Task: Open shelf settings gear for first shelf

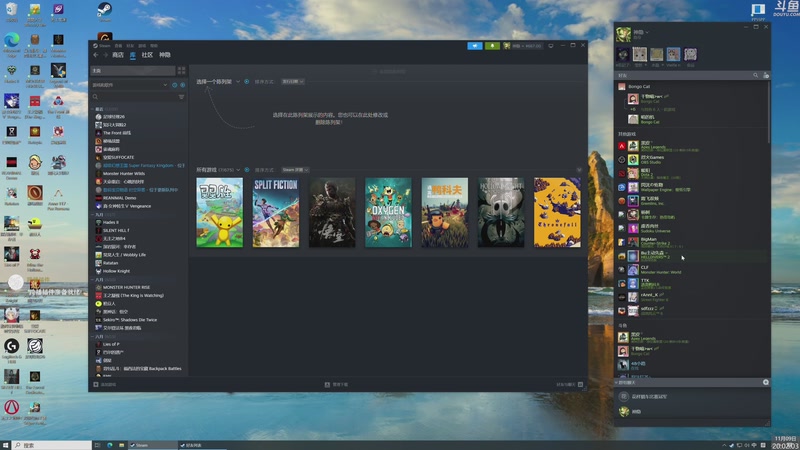Action: 246,82
